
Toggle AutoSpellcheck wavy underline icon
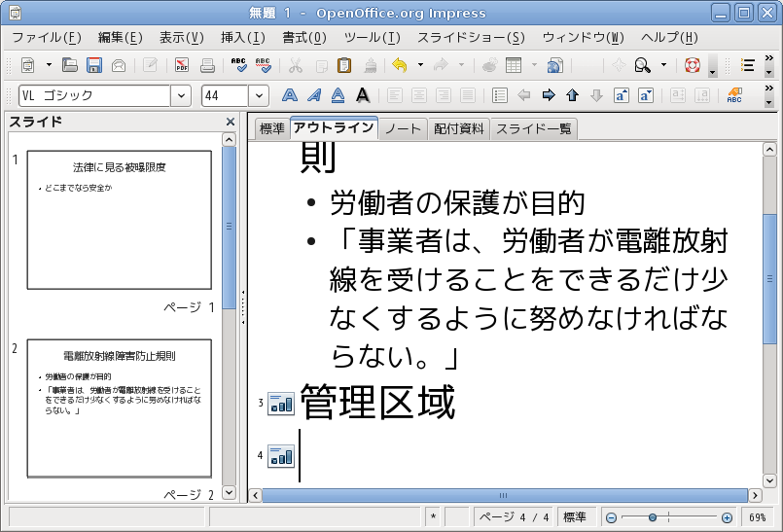pos(264,65)
